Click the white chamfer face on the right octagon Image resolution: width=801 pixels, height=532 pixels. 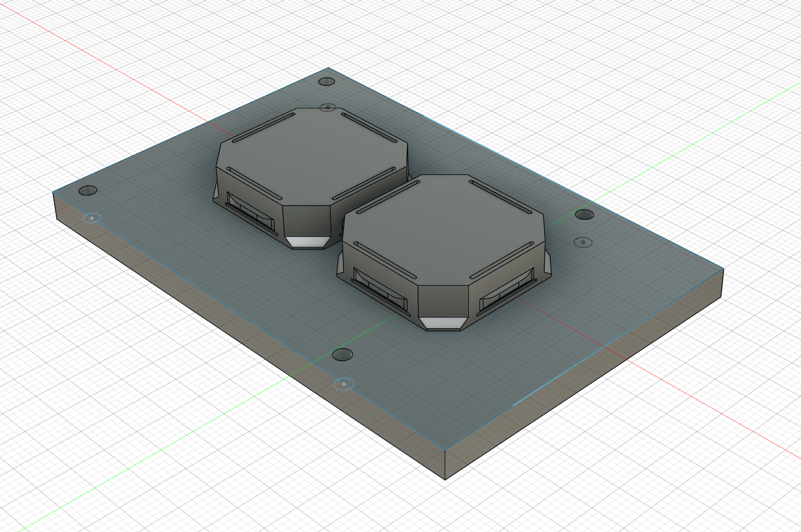pyautogui.click(x=443, y=322)
